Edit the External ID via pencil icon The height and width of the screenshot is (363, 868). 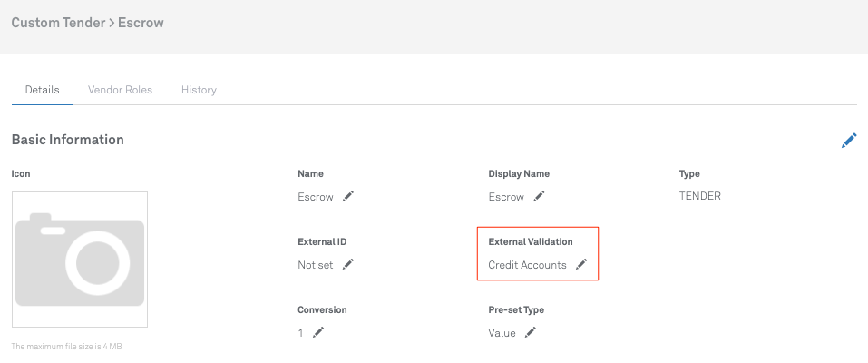coord(348,264)
